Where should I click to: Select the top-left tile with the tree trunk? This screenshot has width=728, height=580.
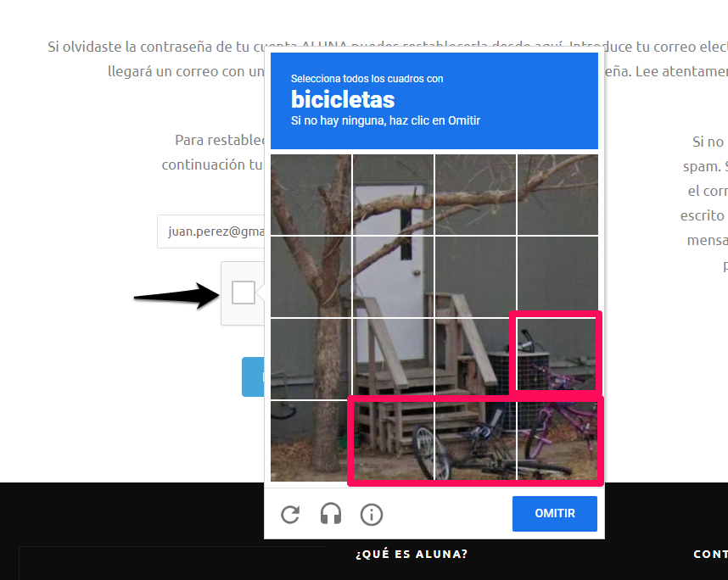tap(311, 194)
